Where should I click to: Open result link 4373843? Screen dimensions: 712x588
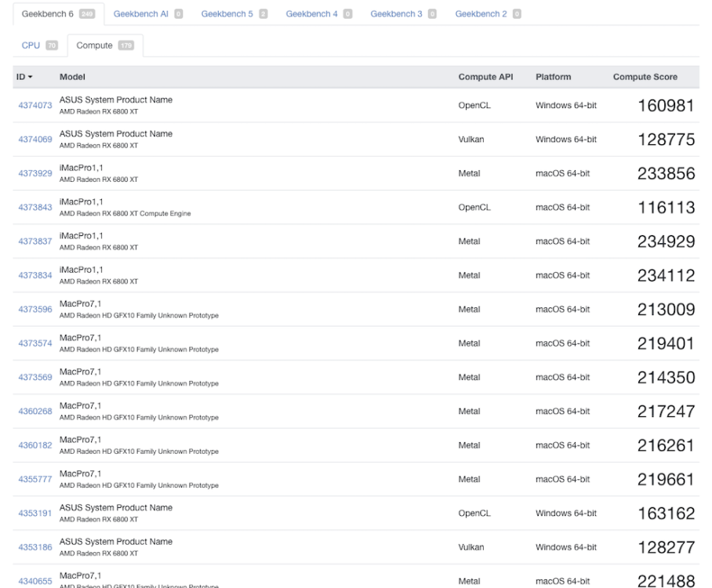click(35, 208)
